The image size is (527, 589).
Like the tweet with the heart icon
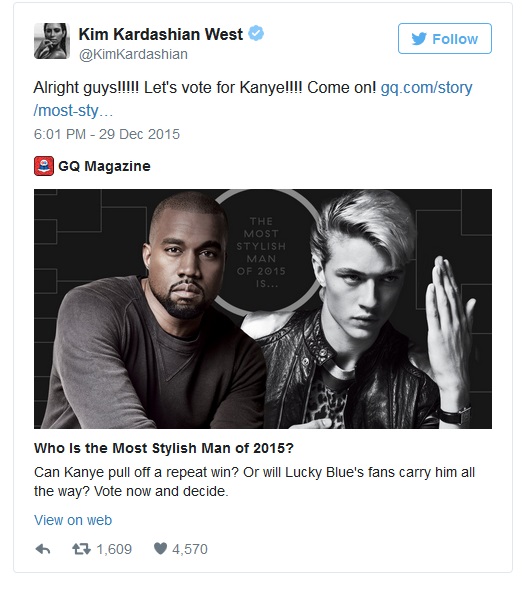pyautogui.click(x=160, y=549)
